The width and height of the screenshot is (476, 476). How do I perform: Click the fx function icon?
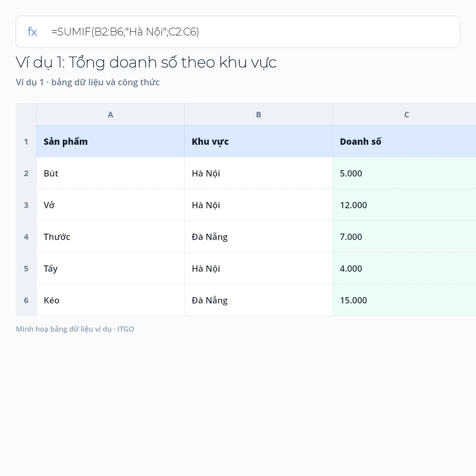pos(32,32)
